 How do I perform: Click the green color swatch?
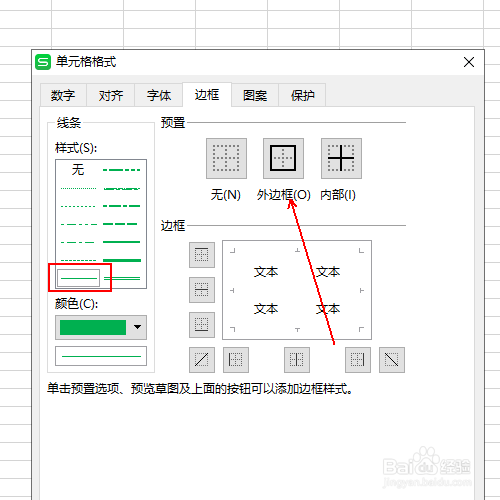pos(93,327)
